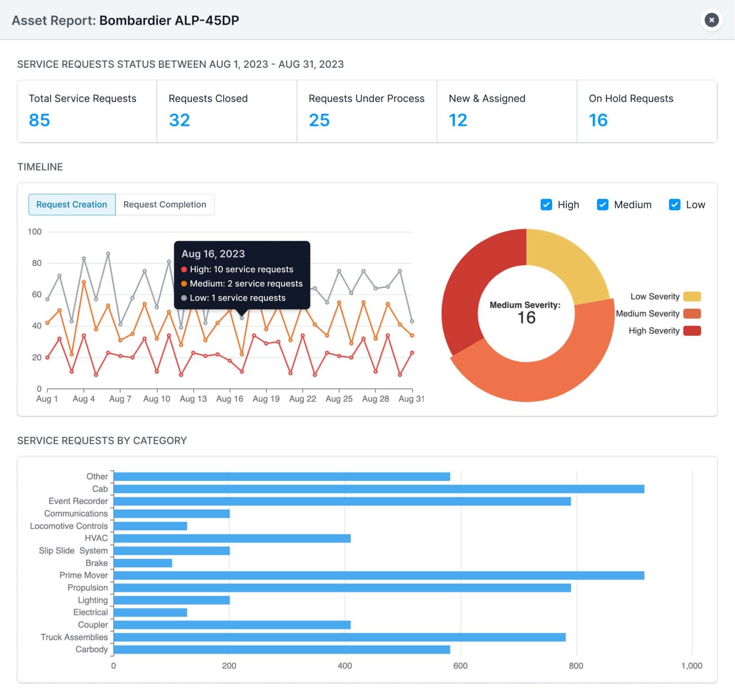The width and height of the screenshot is (735, 700).
Task: Click the Other category bar
Action: click(282, 476)
